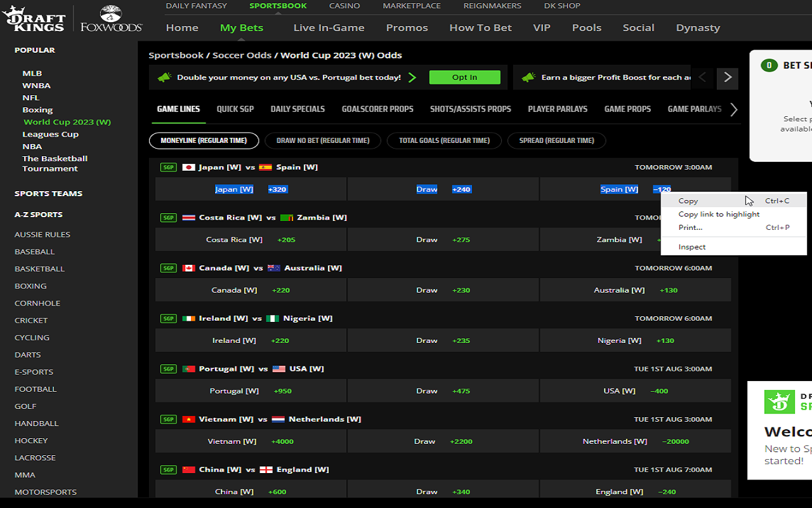The height and width of the screenshot is (508, 812).
Task: Click the green Opt In button
Action: [465, 77]
